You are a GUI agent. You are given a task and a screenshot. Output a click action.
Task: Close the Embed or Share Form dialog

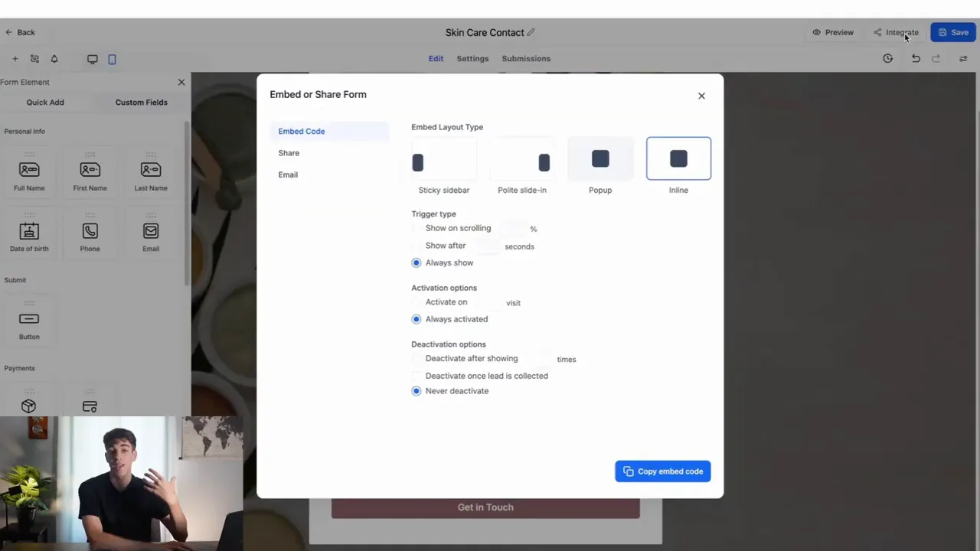pos(701,96)
